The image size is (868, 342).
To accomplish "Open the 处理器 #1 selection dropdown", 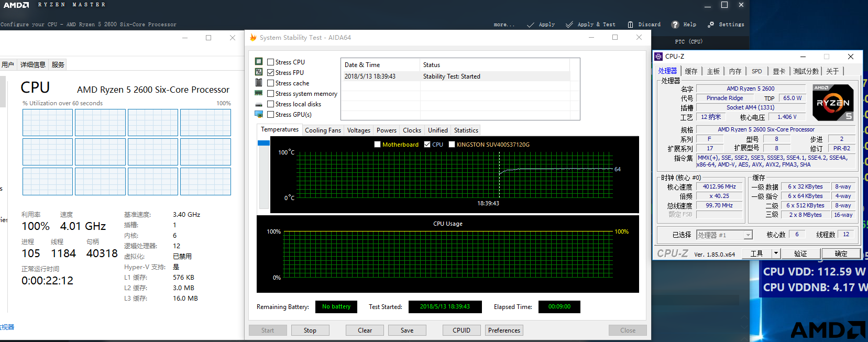I will [724, 235].
